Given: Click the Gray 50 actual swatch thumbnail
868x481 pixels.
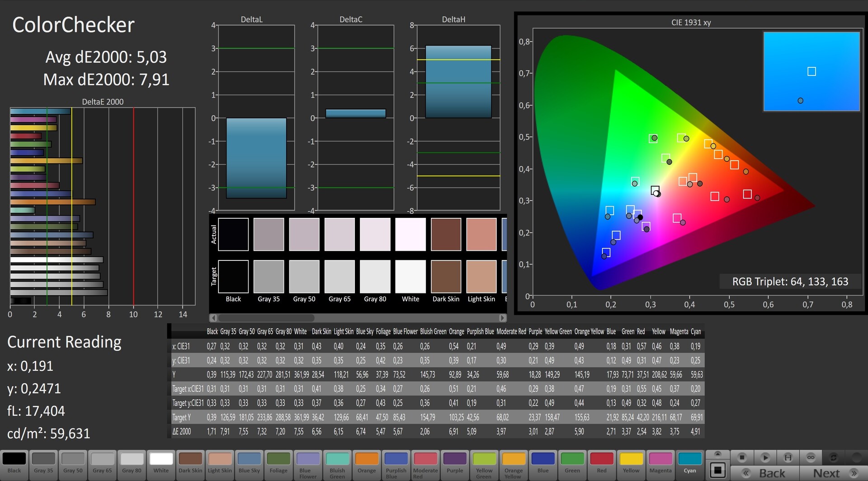Looking at the screenshot, I should point(304,234).
